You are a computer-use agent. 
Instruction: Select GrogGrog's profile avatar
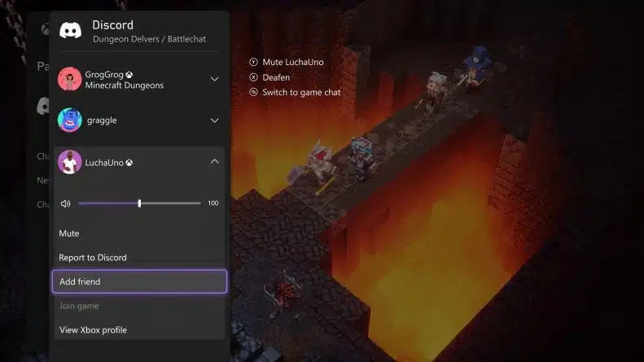pyautogui.click(x=69, y=79)
